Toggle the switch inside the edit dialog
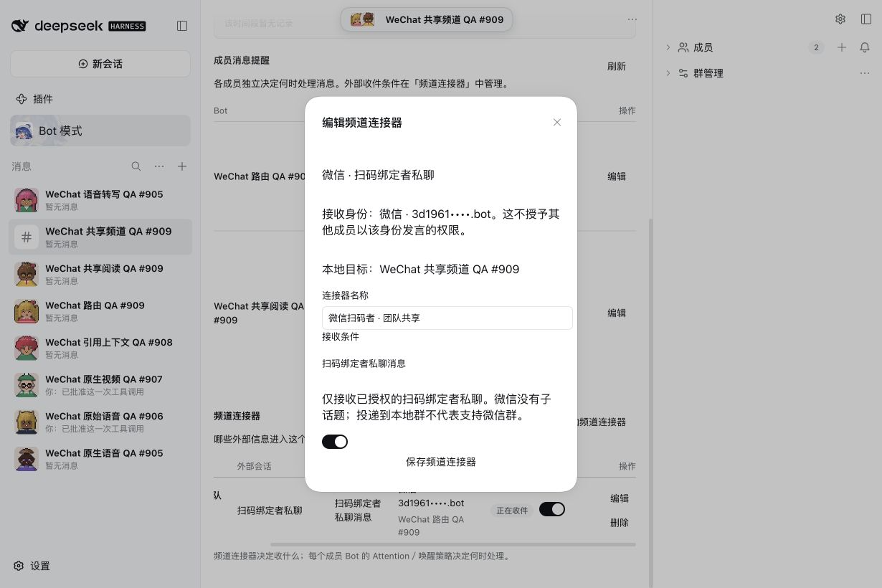Image resolution: width=882 pixels, height=588 pixels. [x=335, y=442]
